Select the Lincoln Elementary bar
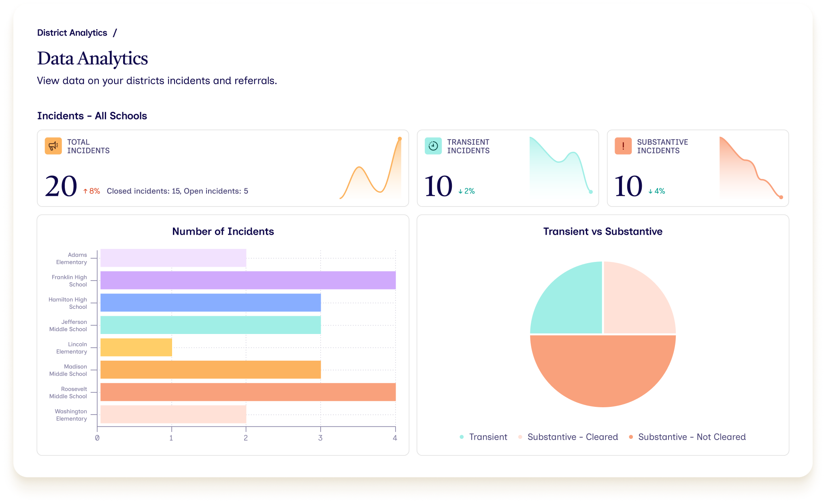Screen dimensions: 826x504 (x=136, y=347)
